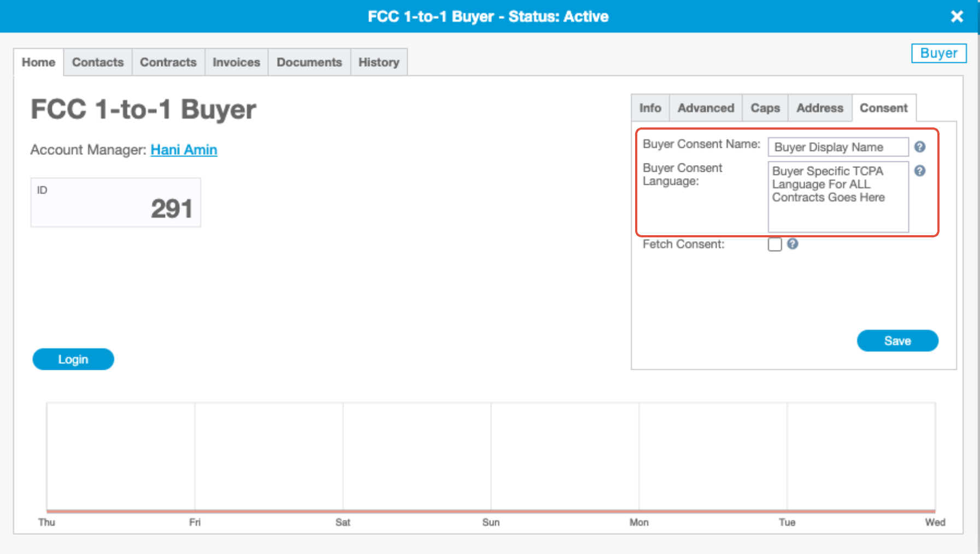
Task: View the Documents tab
Action: pos(309,62)
